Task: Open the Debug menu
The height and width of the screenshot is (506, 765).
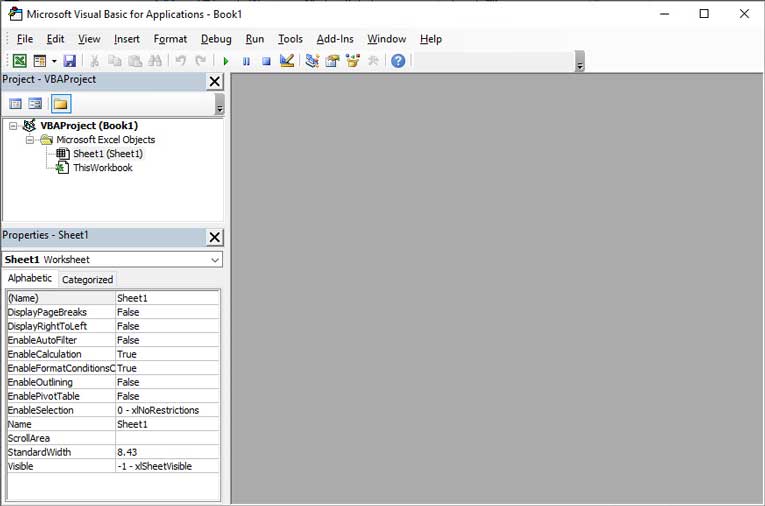Action: click(216, 39)
